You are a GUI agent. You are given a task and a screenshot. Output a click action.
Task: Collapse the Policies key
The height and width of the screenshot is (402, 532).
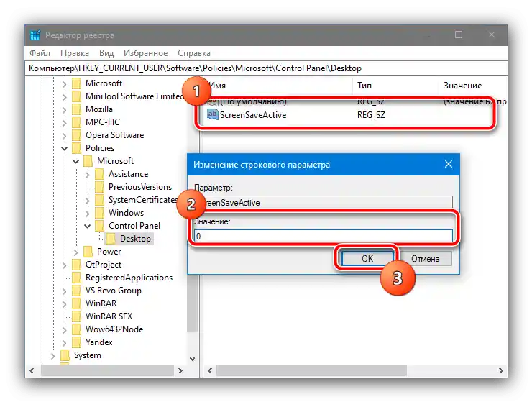point(65,148)
